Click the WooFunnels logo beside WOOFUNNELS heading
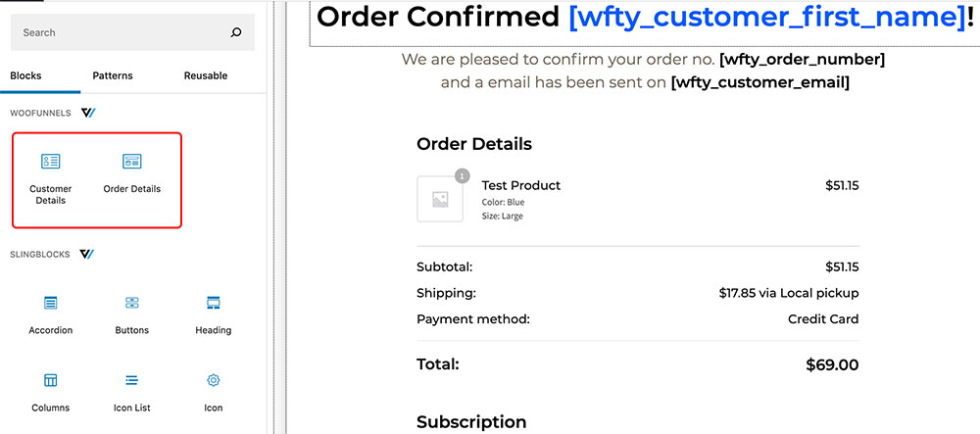The image size is (980, 434). (x=88, y=113)
